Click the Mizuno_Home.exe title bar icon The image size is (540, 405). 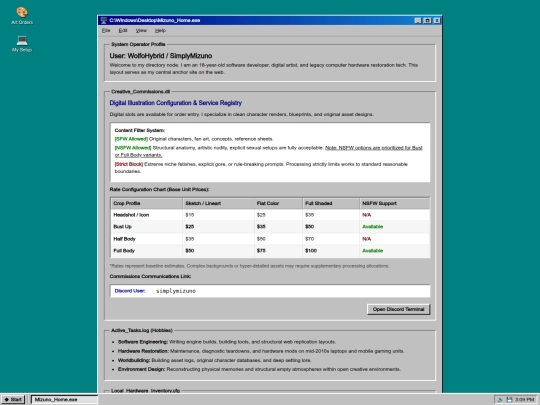click(x=104, y=20)
